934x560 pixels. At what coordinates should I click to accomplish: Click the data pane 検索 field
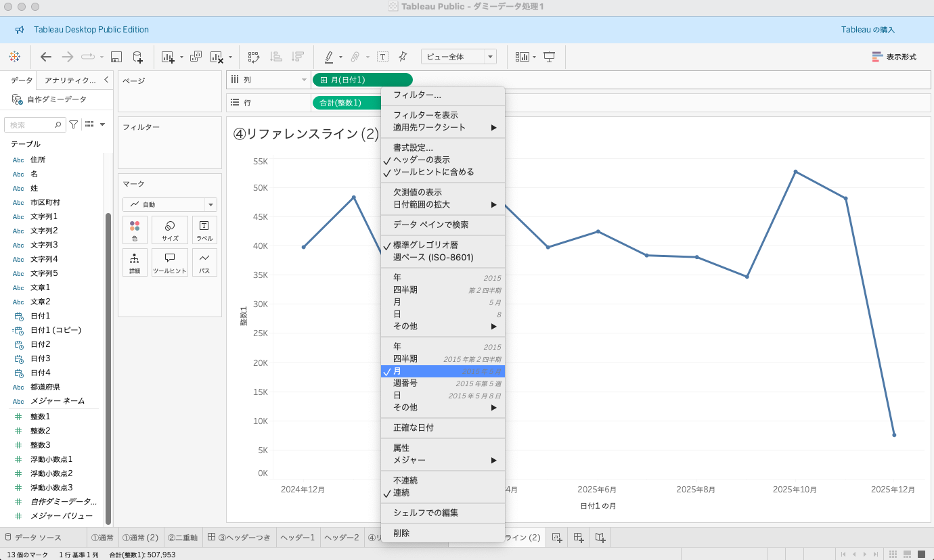click(x=34, y=124)
